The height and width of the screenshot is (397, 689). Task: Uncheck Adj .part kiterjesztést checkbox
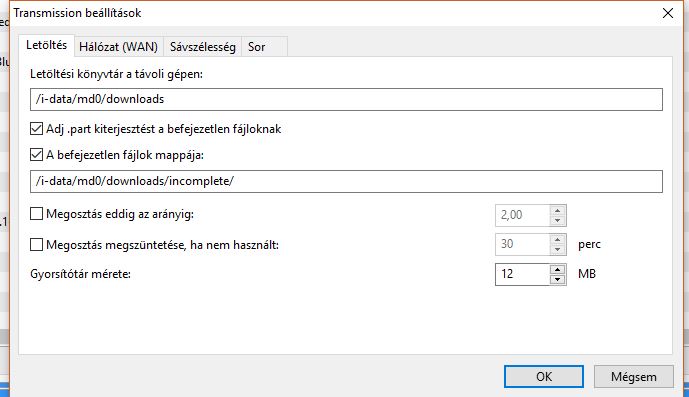coord(36,129)
